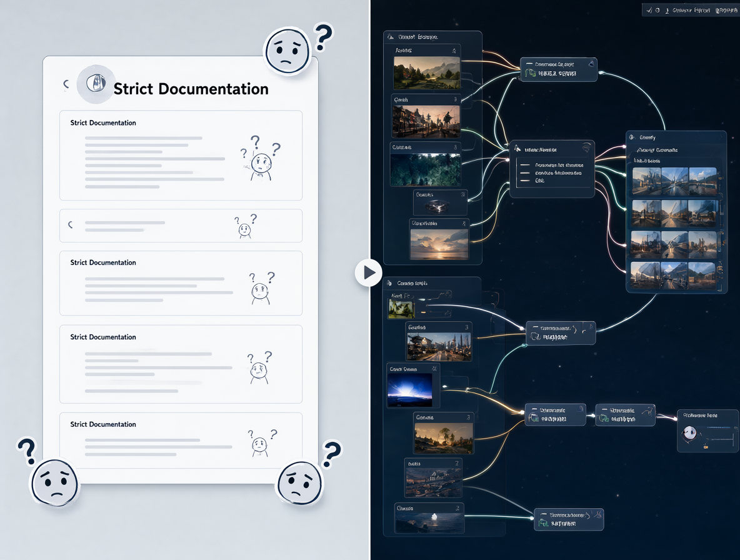Image resolution: width=740 pixels, height=560 pixels.
Task: Click the round dial knob in the final output node
Action: tap(690, 432)
